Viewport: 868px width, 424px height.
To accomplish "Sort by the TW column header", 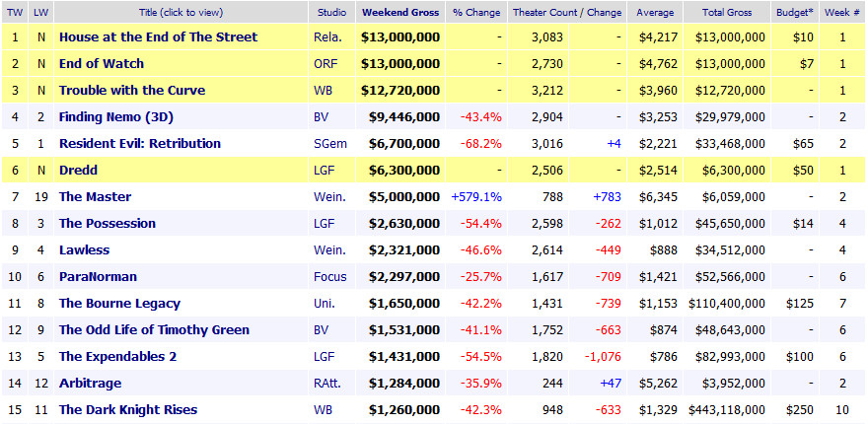I will 15,12.
